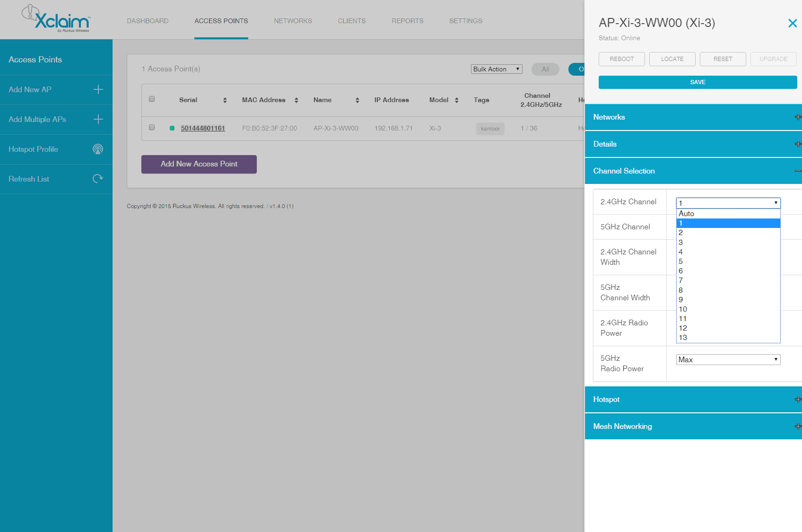The height and width of the screenshot is (532, 802).
Task: Sort table by Name column arrows
Action: point(357,100)
